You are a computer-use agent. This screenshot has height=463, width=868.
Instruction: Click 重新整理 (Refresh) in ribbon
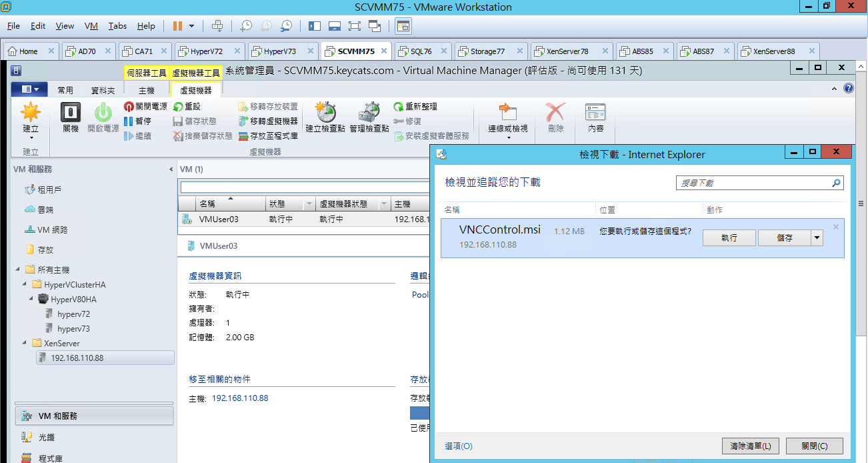pos(415,107)
